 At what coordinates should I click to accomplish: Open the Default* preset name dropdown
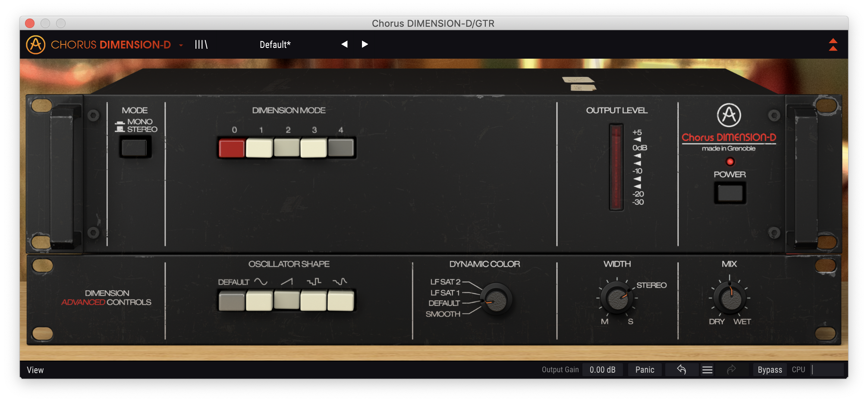[275, 44]
